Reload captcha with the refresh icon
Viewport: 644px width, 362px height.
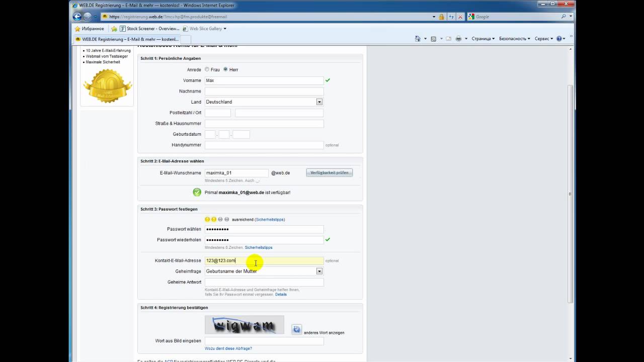click(297, 329)
